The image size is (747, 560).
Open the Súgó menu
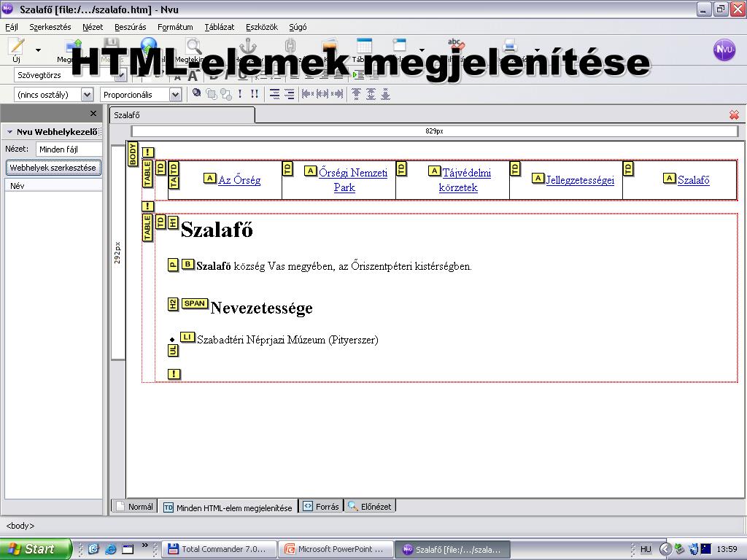pos(298,27)
